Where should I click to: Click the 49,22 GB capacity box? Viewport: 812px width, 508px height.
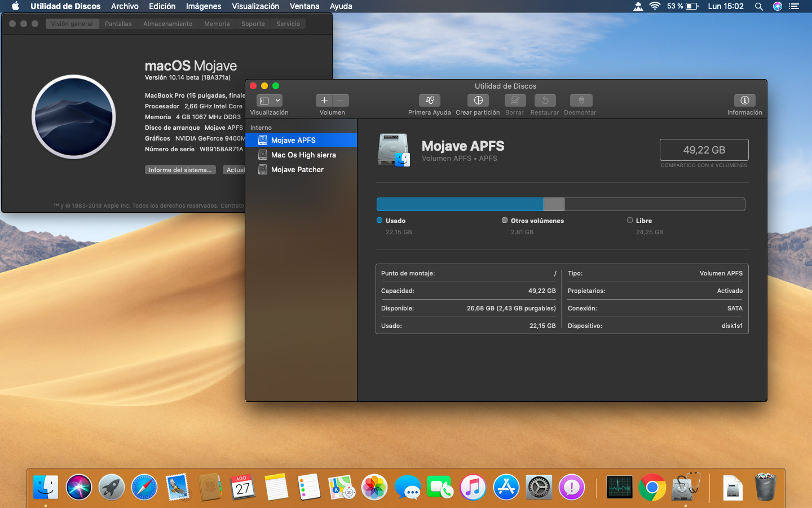point(704,150)
